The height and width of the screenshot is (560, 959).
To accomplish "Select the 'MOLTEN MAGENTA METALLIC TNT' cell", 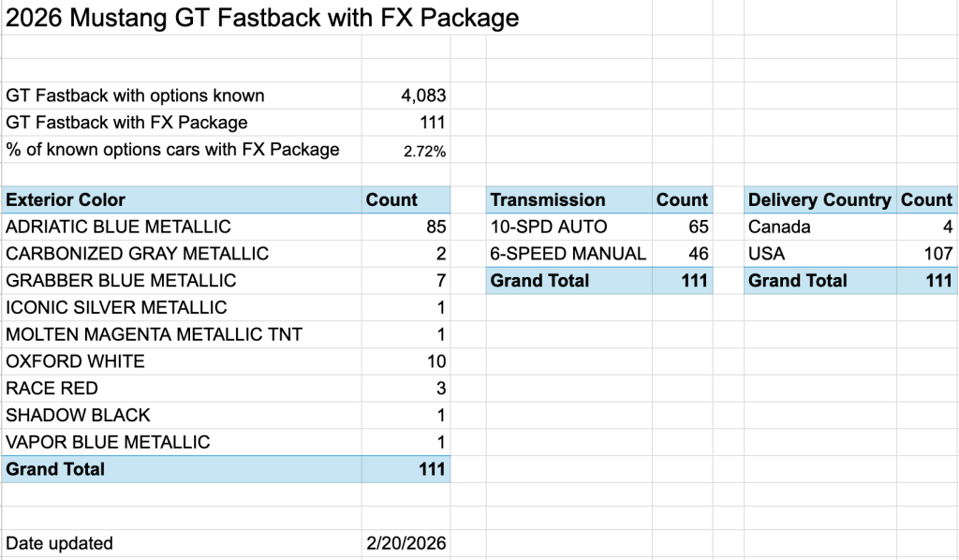I will [x=154, y=334].
